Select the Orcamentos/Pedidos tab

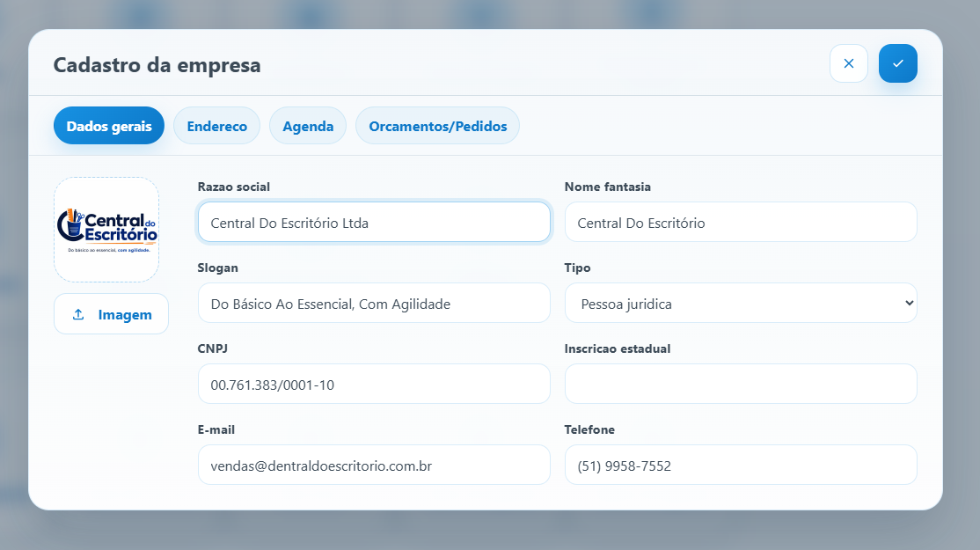point(436,125)
